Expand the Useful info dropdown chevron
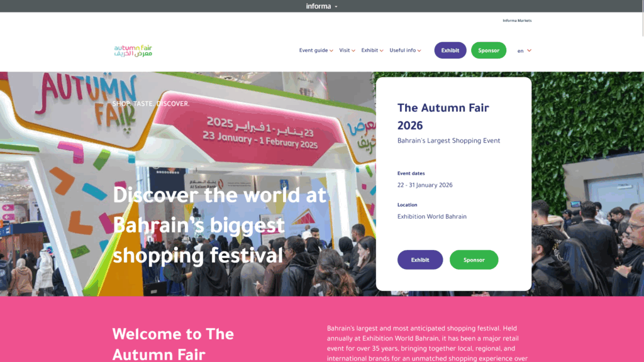Image resolution: width=644 pixels, height=362 pixels. pos(419,51)
